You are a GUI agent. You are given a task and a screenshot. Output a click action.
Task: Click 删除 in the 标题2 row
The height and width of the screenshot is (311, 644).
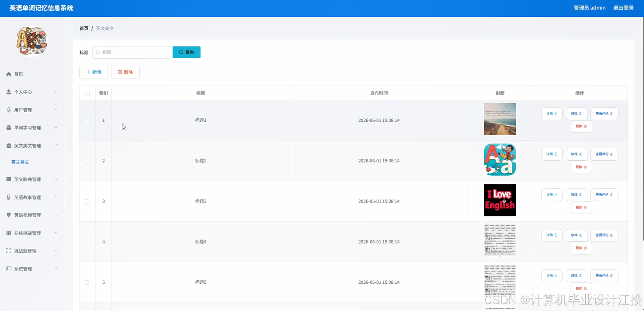581,167
